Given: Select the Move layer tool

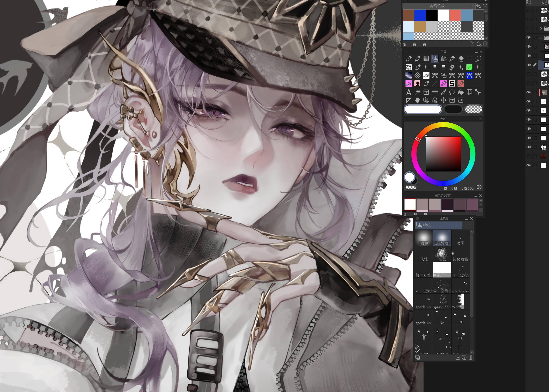Looking at the screenshot, I should click(443, 100).
